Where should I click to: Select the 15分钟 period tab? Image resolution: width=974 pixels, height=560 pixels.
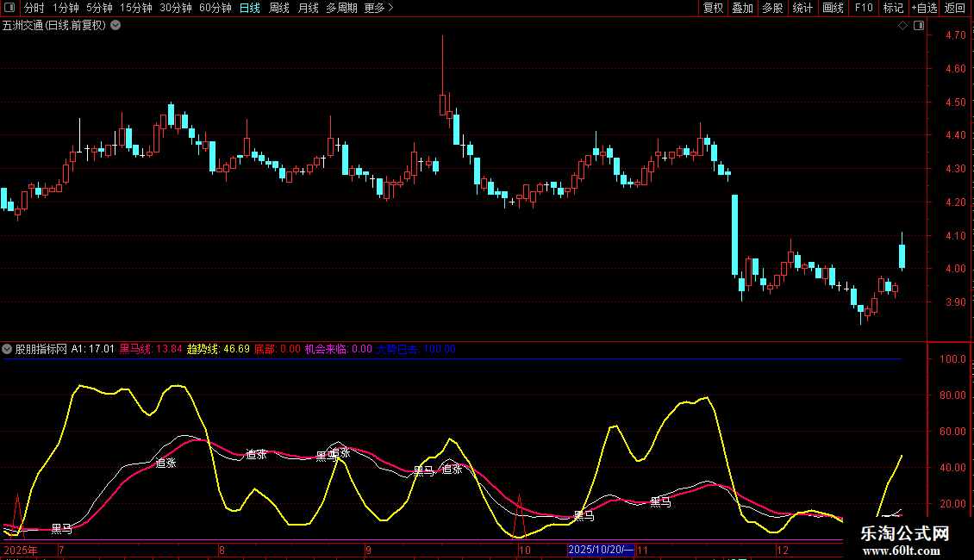click(x=136, y=8)
